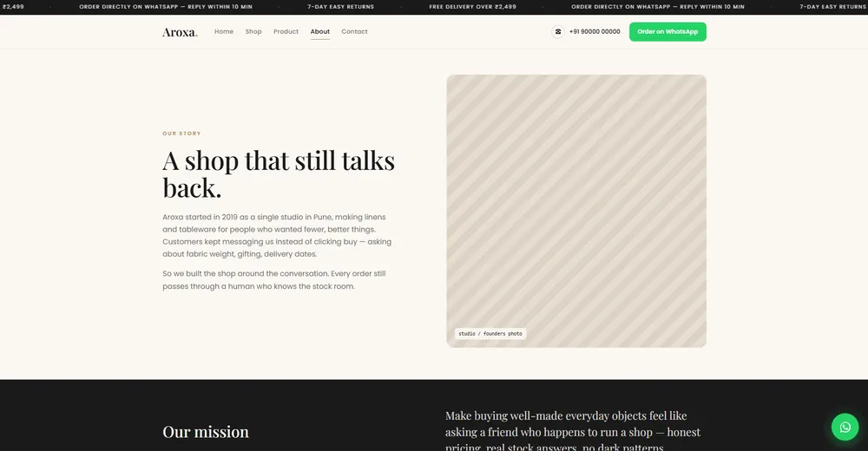The height and width of the screenshot is (451, 868).
Task: Select the Product nav item
Action: point(286,31)
